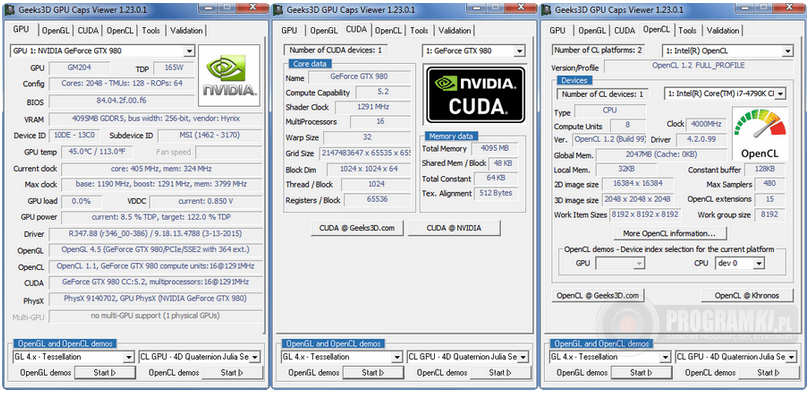The width and height of the screenshot is (810, 394).
Task: Open the CPU dev 0 dropdown
Action: click(x=740, y=263)
